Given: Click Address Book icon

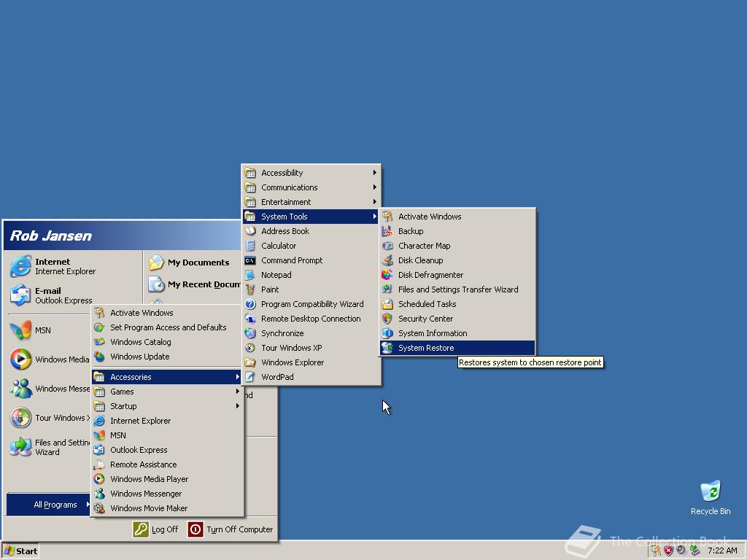Looking at the screenshot, I should click(x=251, y=231).
